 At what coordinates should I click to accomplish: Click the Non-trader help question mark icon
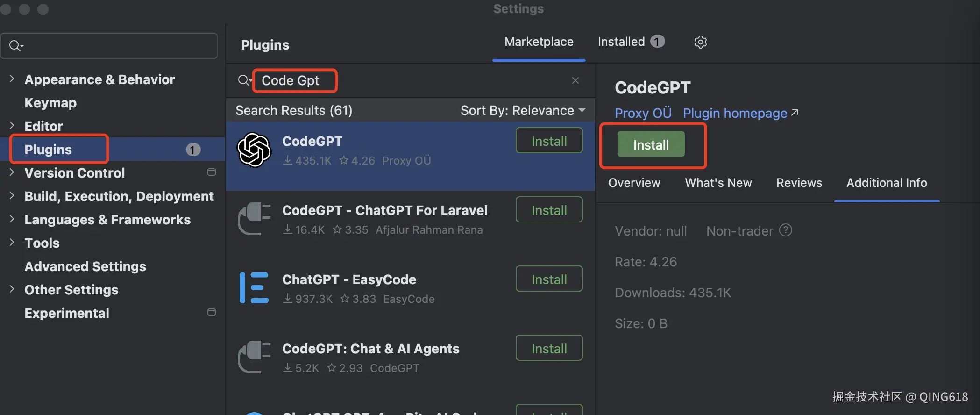(x=786, y=230)
